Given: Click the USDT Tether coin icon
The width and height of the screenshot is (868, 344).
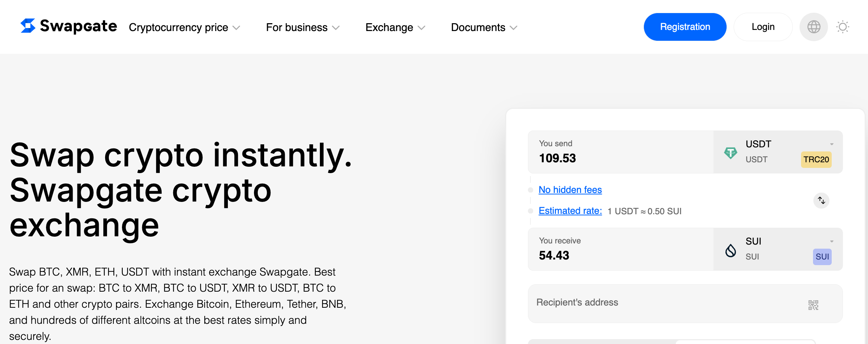Looking at the screenshot, I should click(x=730, y=153).
